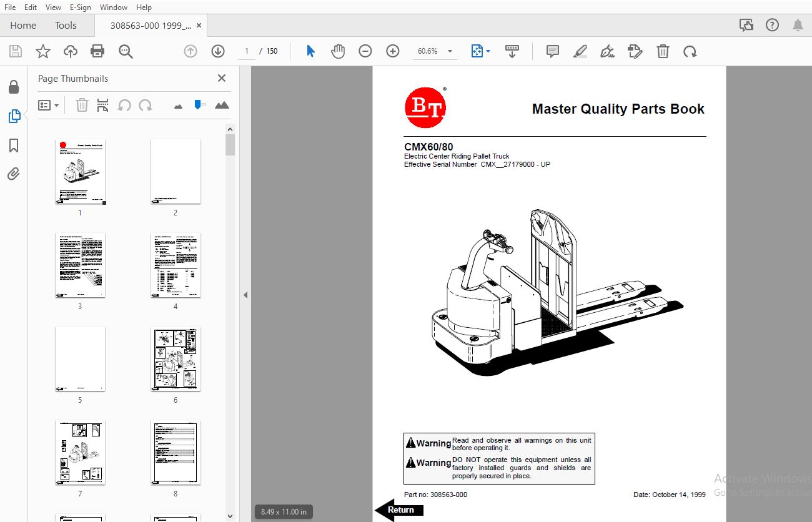812x522 pixels.
Task: Click the stamp/edit page tool icon
Action: 635,51
